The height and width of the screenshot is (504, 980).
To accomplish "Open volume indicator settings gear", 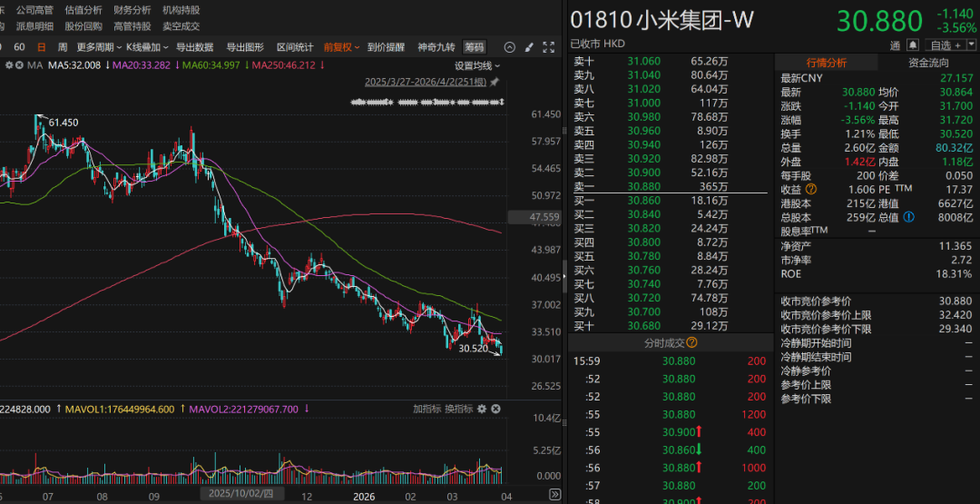I will 482,410.
